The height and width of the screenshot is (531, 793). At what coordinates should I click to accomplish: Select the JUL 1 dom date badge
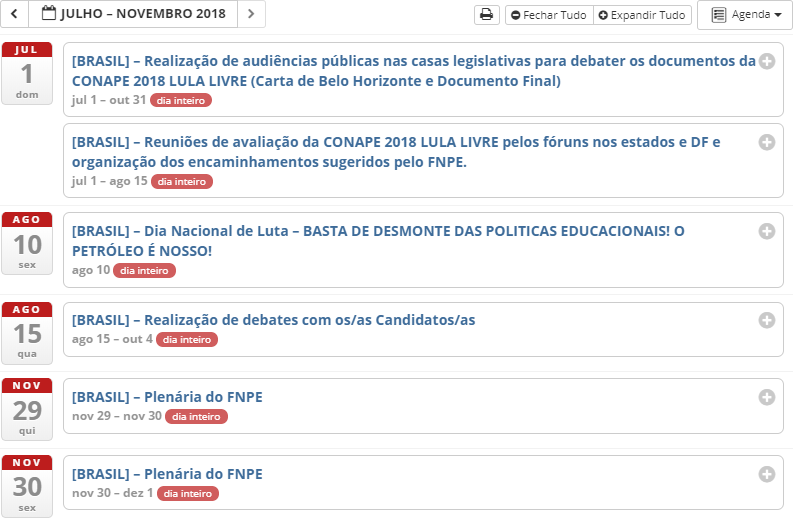27,73
